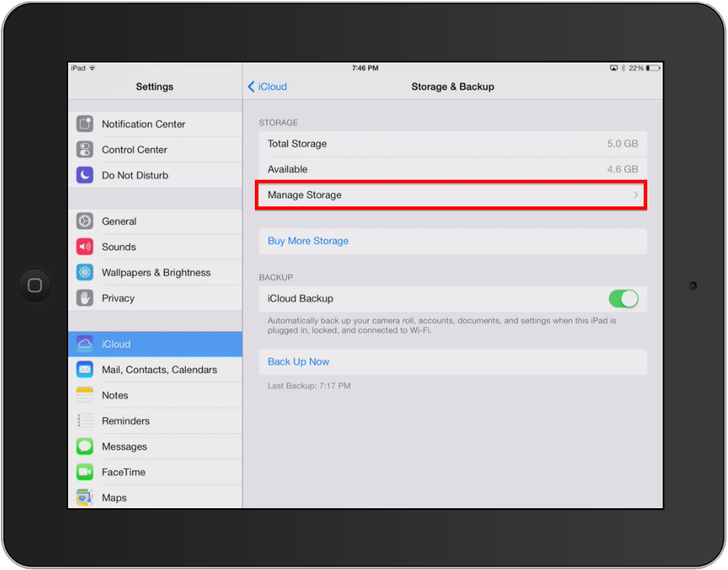Tap the Wi-Fi status icon
This screenshot has width=728, height=570.
[x=93, y=68]
